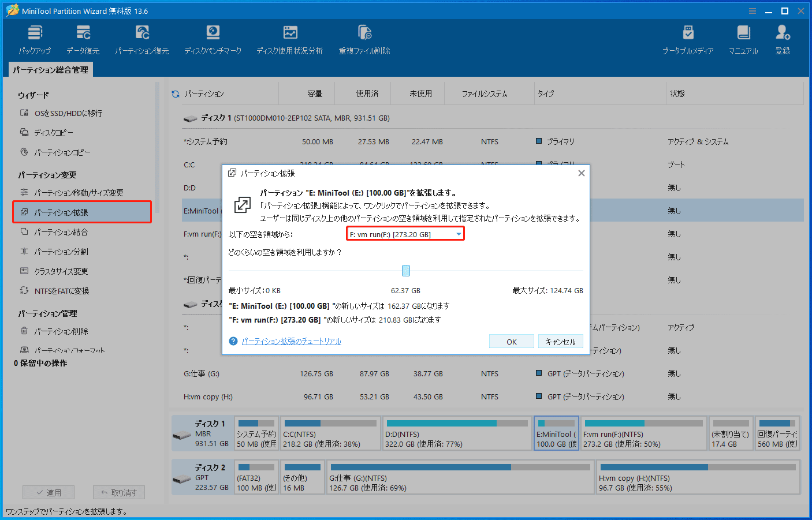Click the 取り消す undo button
This screenshot has height=520, width=812.
click(x=119, y=492)
